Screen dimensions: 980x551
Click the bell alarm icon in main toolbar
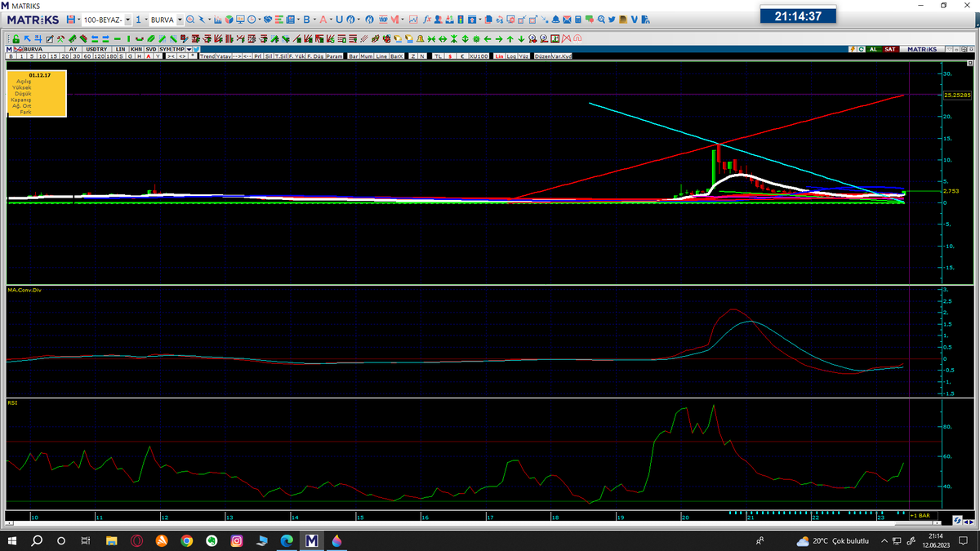click(555, 20)
